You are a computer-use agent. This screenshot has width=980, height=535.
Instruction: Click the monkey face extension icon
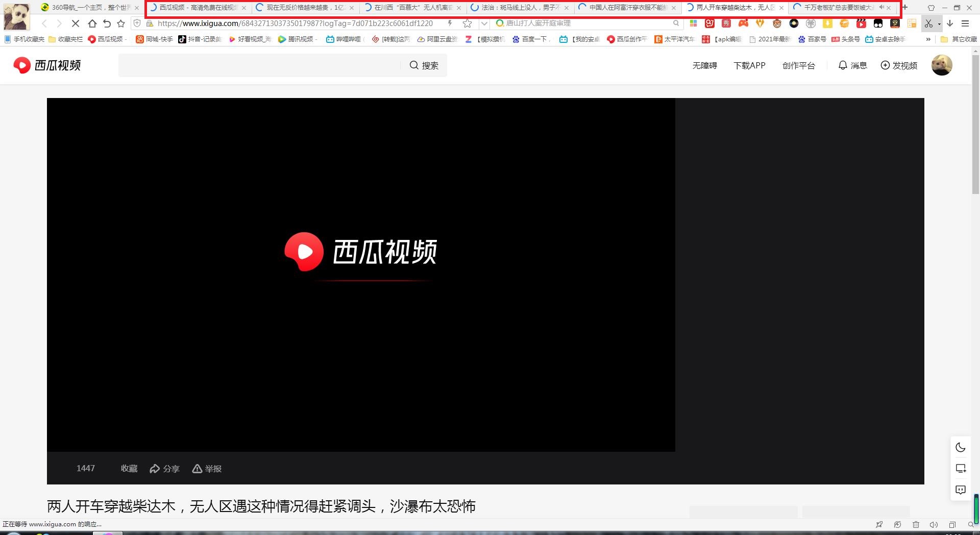tap(777, 23)
